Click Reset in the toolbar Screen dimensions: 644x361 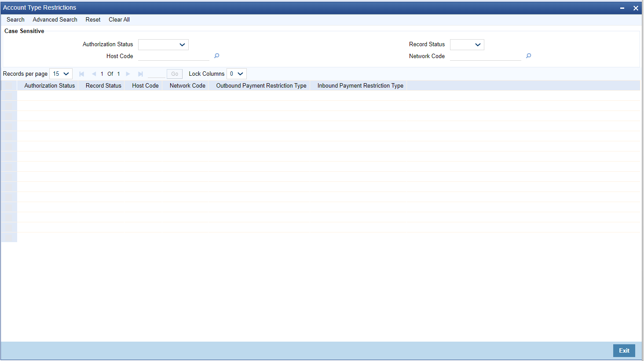tap(93, 19)
